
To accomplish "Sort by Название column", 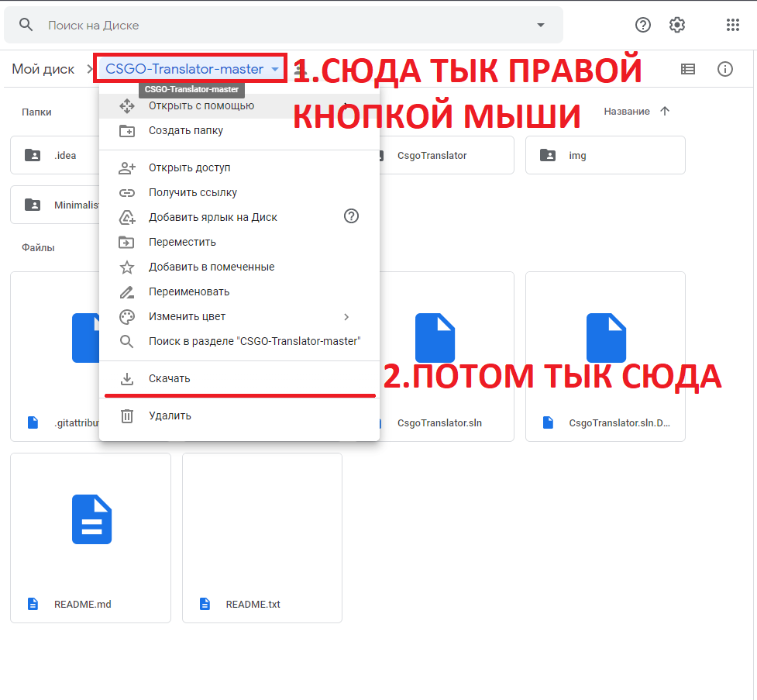I will [627, 111].
